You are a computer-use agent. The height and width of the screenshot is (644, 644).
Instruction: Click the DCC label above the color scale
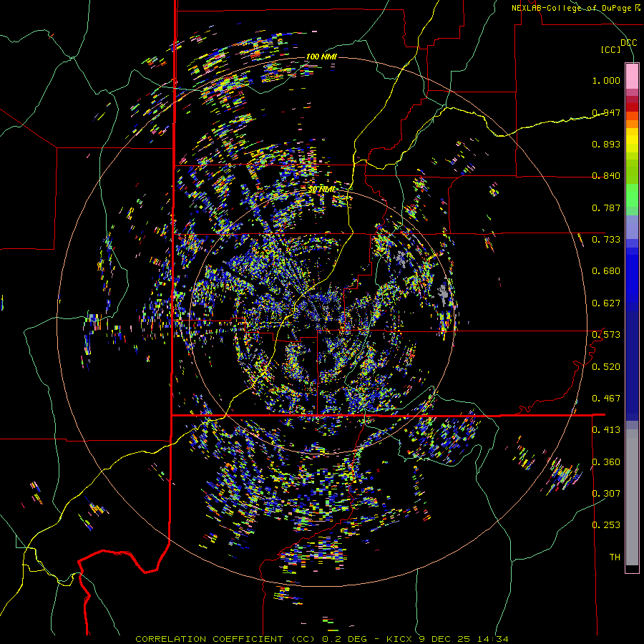(x=628, y=43)
